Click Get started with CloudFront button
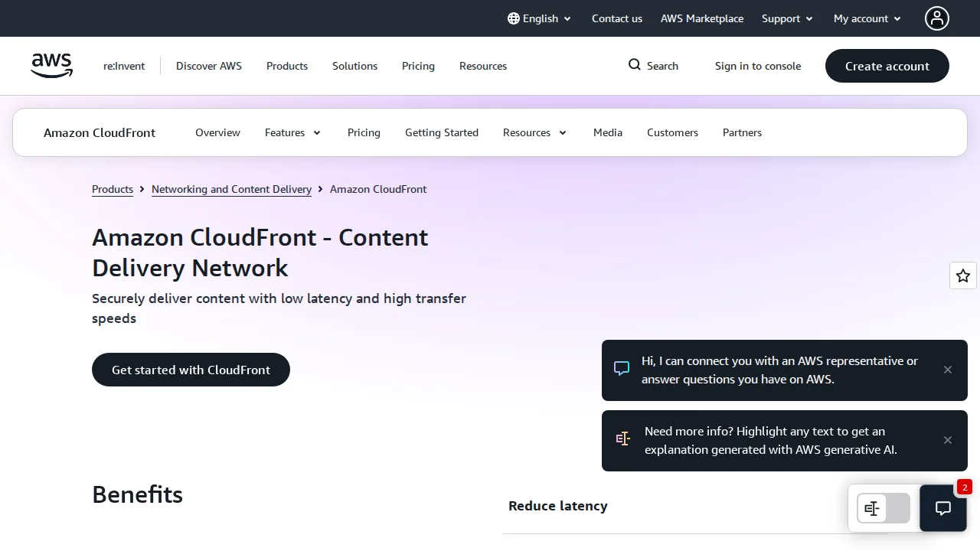Screen dimensions: 980x551 [x=191, y=370]
